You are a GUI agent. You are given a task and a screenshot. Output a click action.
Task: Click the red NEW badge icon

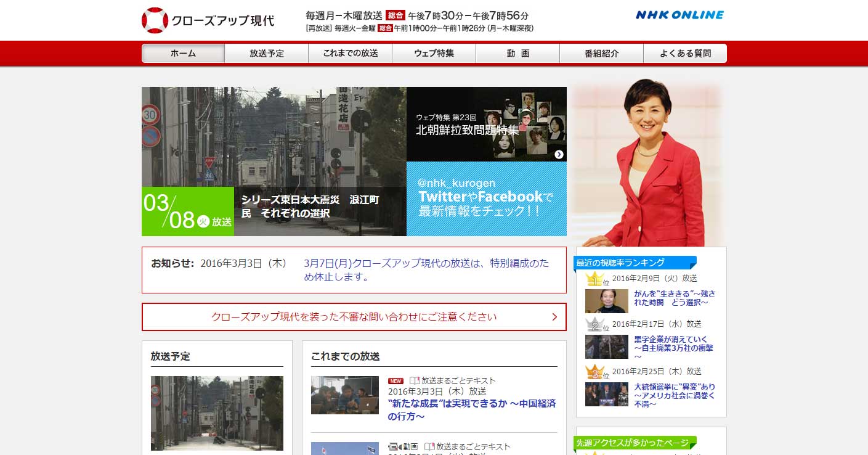pos(395,381)
